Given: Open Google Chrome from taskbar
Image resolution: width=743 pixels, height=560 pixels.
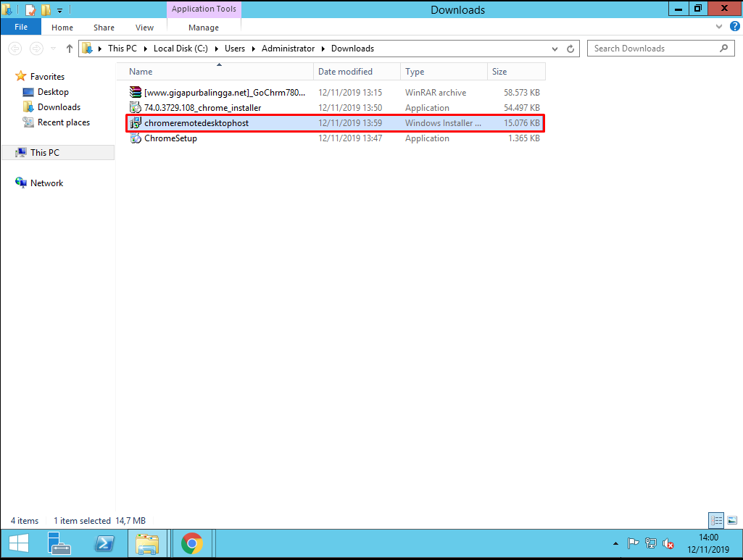Looking at the screenshot, I should (x=192, y=543).
